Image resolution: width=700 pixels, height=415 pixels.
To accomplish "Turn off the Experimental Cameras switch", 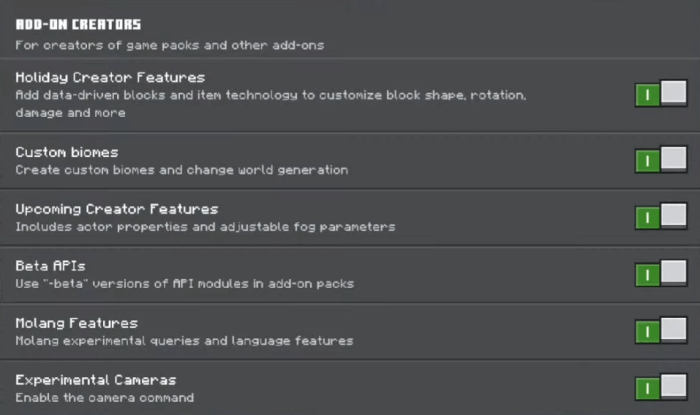I will point(660,387).
